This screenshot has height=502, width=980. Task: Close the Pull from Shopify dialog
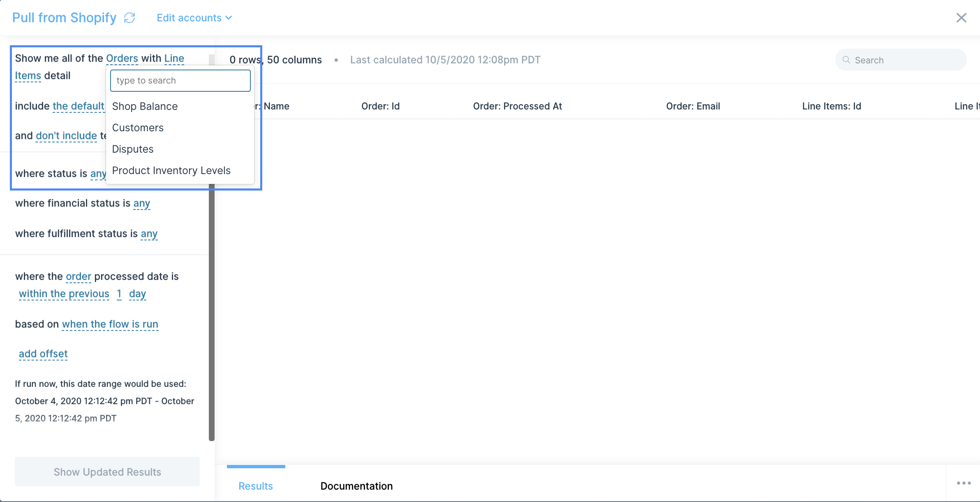[x=961, y=18]
